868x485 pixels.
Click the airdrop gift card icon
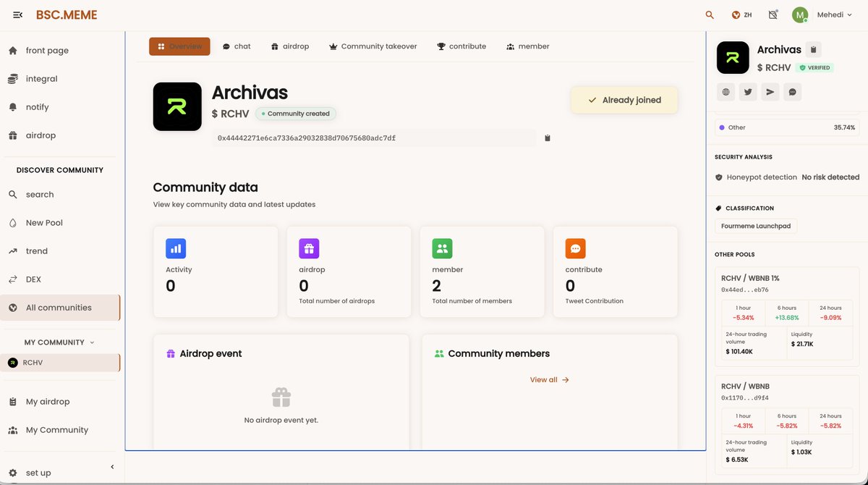(x=309, y=248)
